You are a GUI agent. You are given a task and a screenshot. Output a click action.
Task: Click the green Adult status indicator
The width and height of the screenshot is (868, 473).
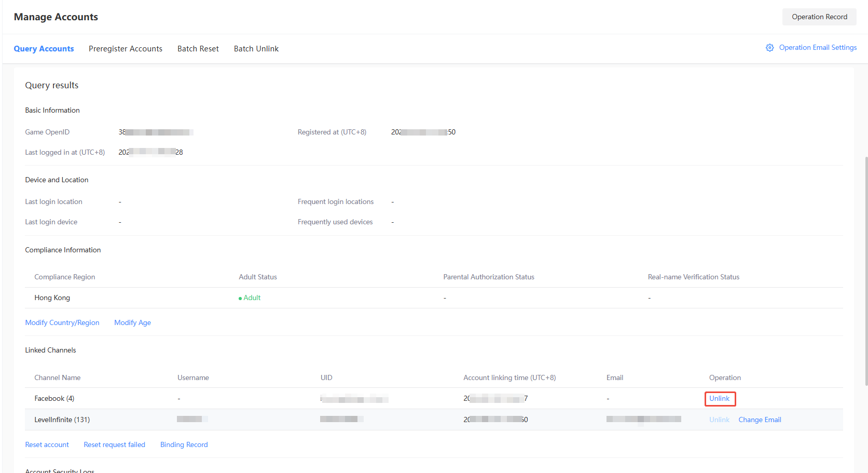tap(250, 298)
